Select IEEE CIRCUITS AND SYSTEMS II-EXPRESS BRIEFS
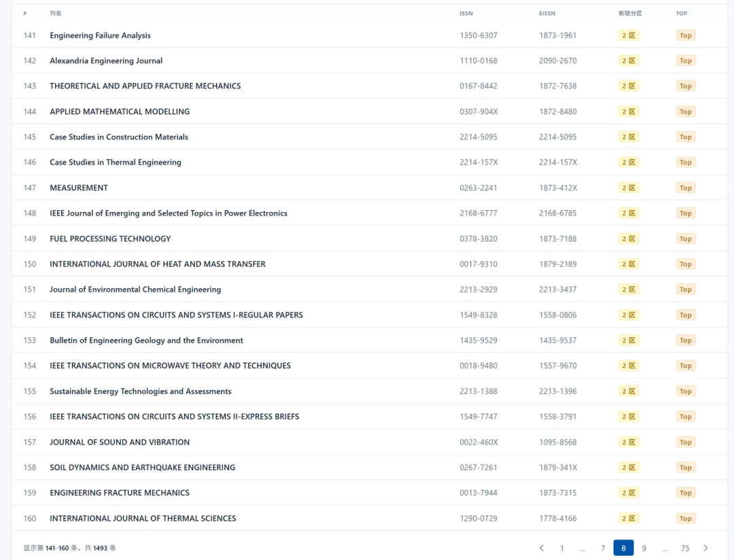Screen dimensions: 734x560 175,417
